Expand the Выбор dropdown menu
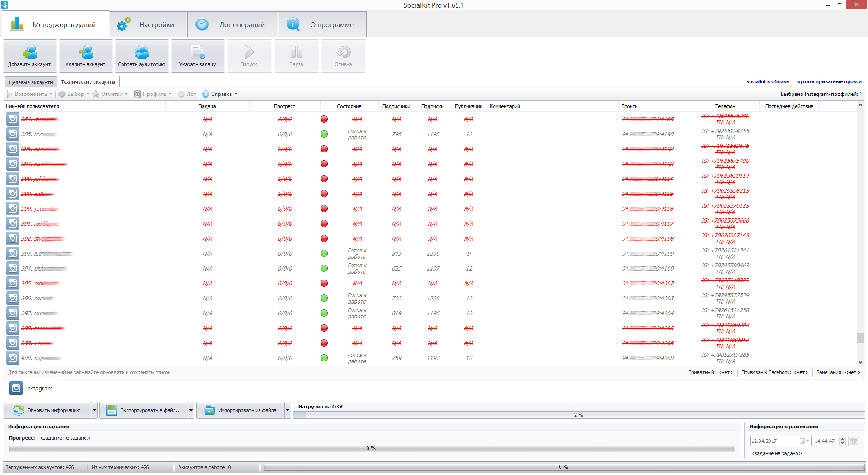Image resolution: width=868 pixels, height=475 pixels. (x=88, y=94)
